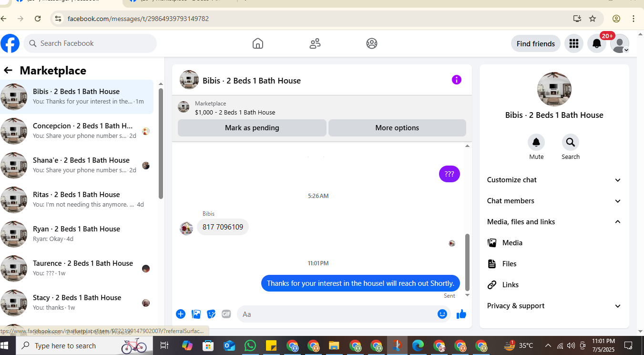Expand the Customize chat section
644x355 pixels.
554,180
